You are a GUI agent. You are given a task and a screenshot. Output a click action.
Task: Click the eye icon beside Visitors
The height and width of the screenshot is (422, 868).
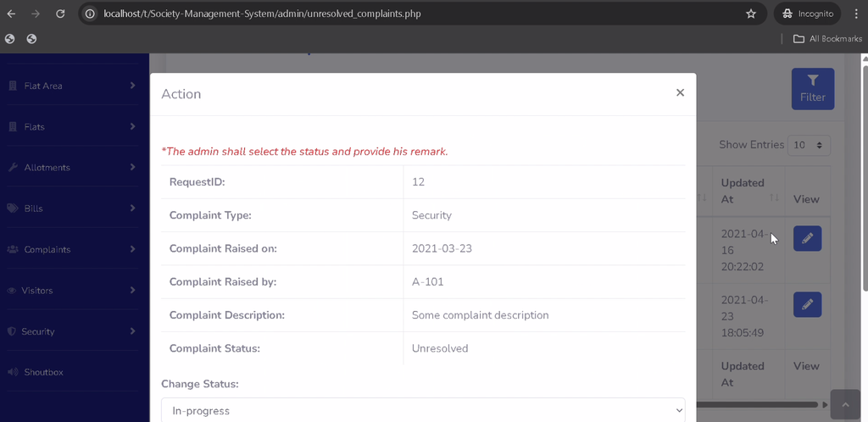click(12, 291)
